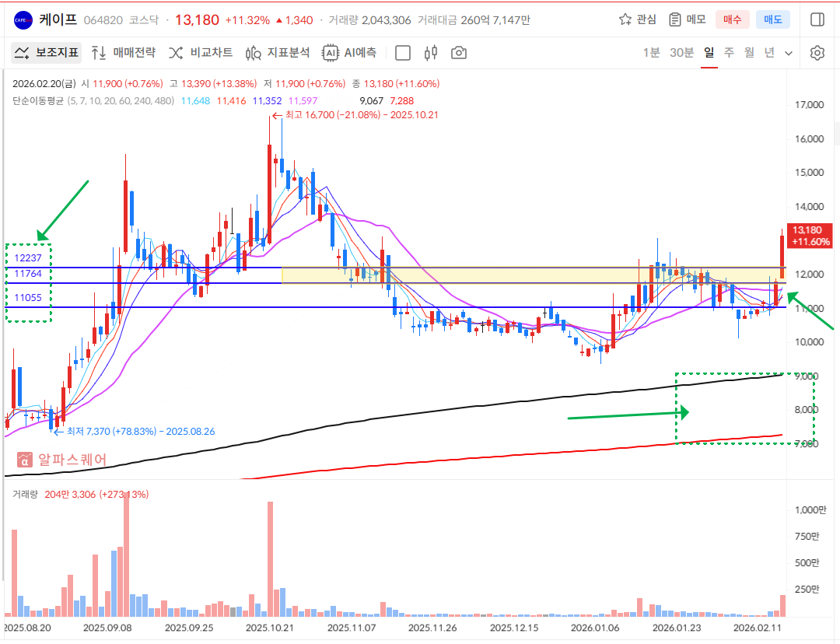The height and width of the screenshot is (644, 840).
Task: Select the 주 weekly timeframe tab
Action: click(729, 53)
